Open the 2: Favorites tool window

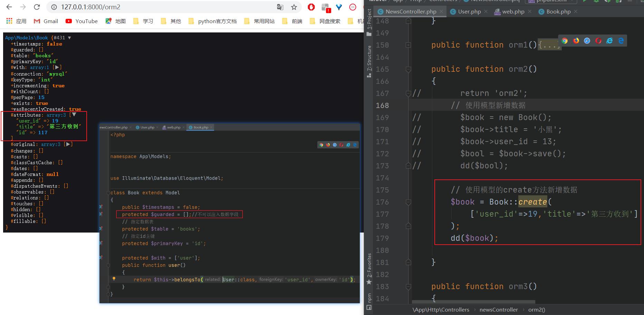tap(369, 269)
